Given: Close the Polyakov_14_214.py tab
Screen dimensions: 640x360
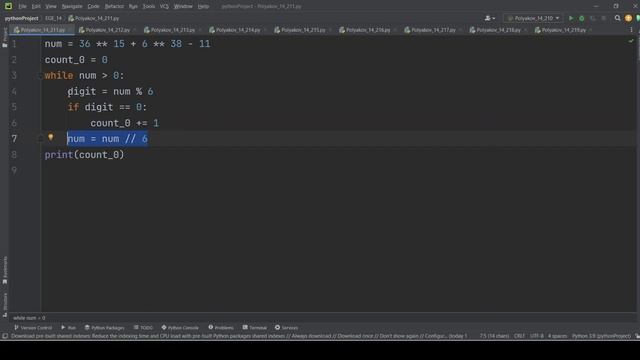Looking at the screenshot, I should click(265, 30).
